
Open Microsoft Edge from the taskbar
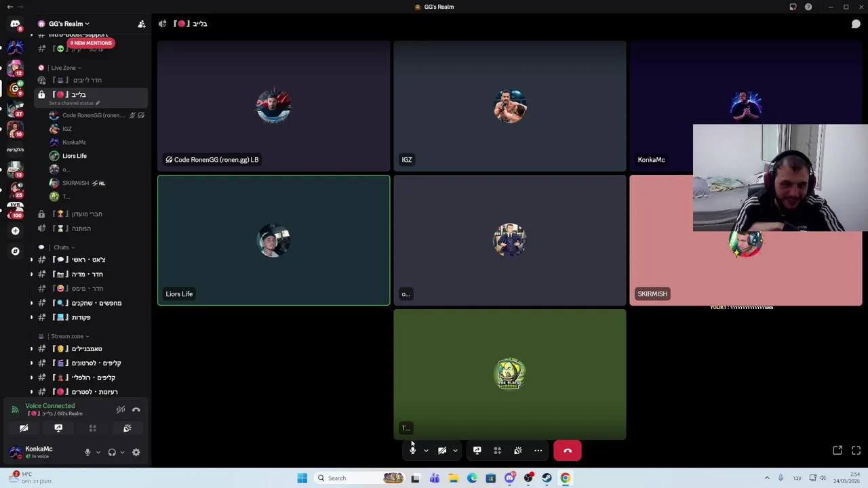tap(472, 478)
